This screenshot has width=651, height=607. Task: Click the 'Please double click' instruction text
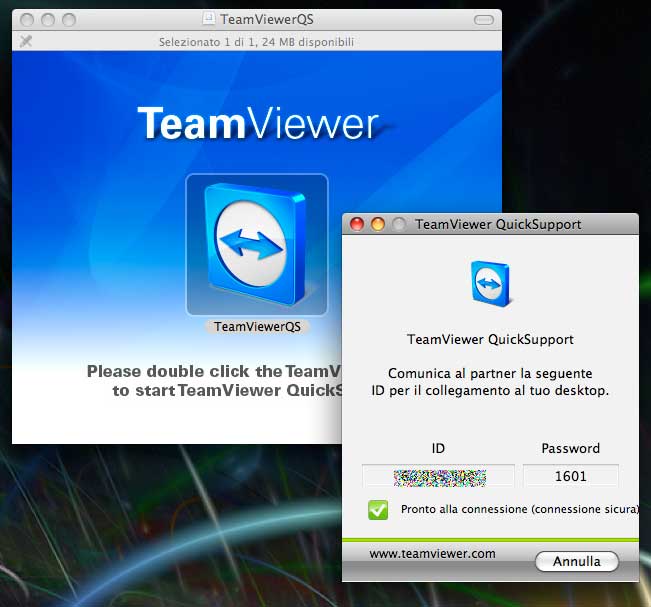click(x=214, y=381)
